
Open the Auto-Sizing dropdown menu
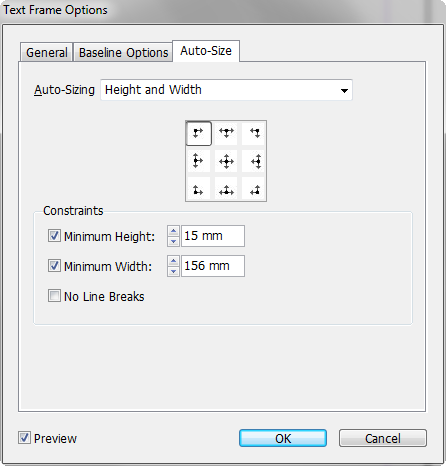tap(226, 90)
